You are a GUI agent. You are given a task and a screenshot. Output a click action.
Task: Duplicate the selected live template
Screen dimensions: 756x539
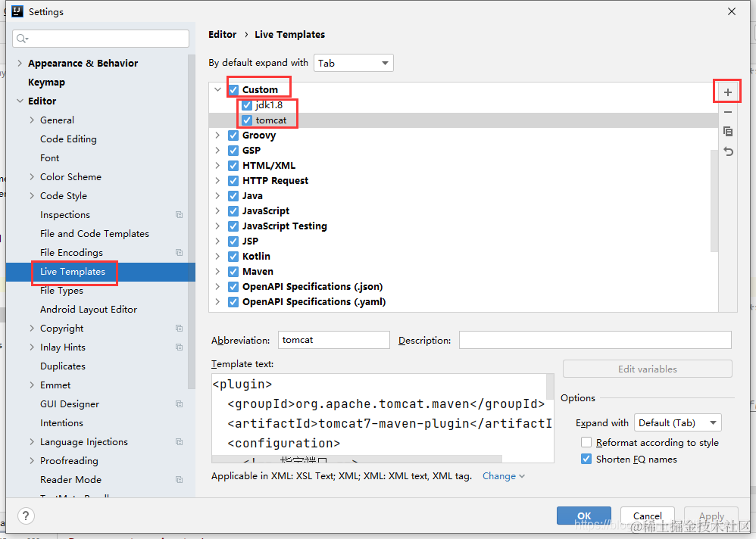point(728,132)
